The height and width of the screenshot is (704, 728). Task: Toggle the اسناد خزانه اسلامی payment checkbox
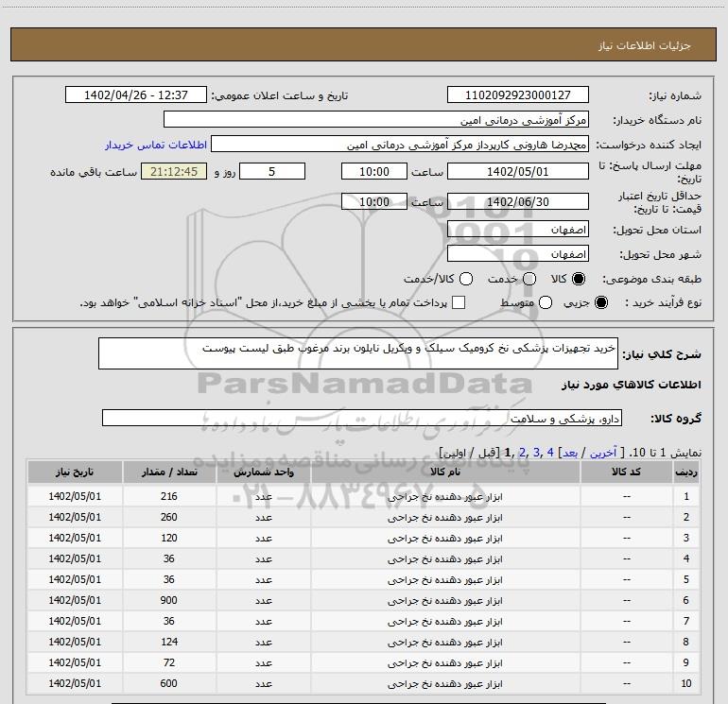tap(459, 302)
